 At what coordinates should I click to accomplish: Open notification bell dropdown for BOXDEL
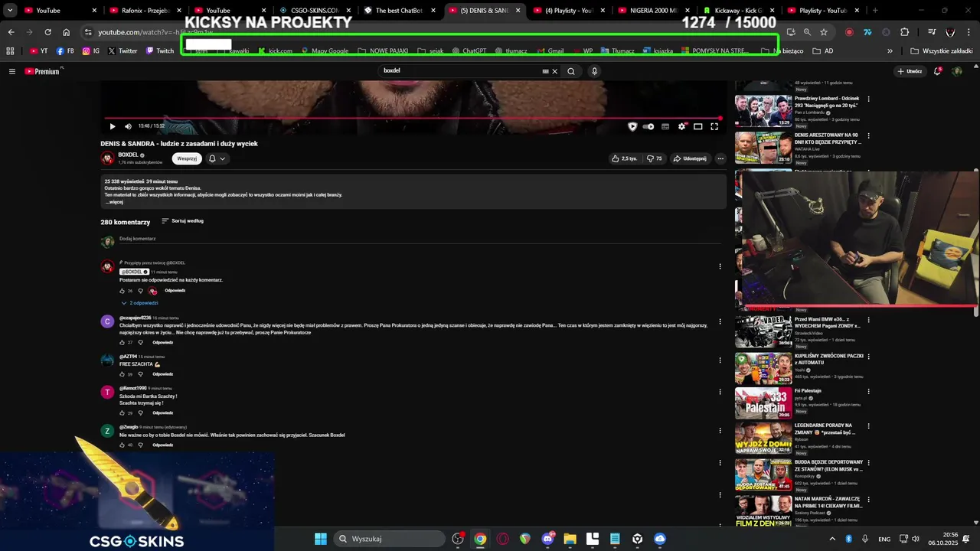click(x=217, y=158)
